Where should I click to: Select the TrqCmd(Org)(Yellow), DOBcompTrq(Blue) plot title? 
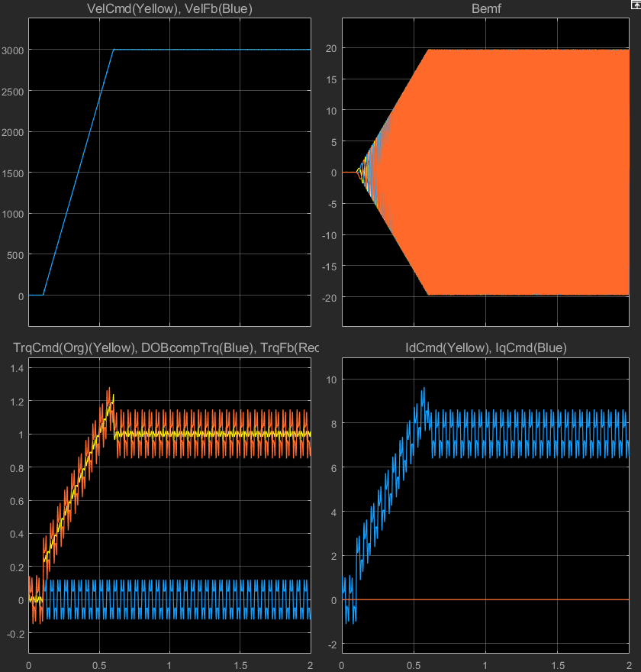click(166, 347)
